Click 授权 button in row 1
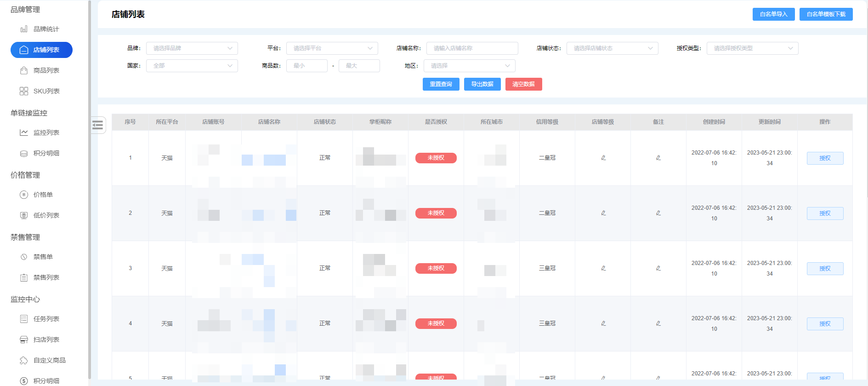Viewport: 868px width, 386px height. (x=825, y=158)
